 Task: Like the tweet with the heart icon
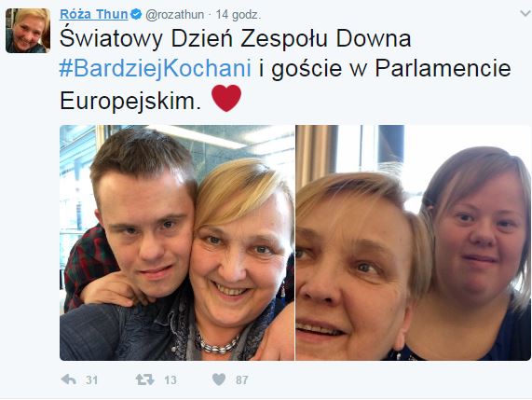[219, 379]
